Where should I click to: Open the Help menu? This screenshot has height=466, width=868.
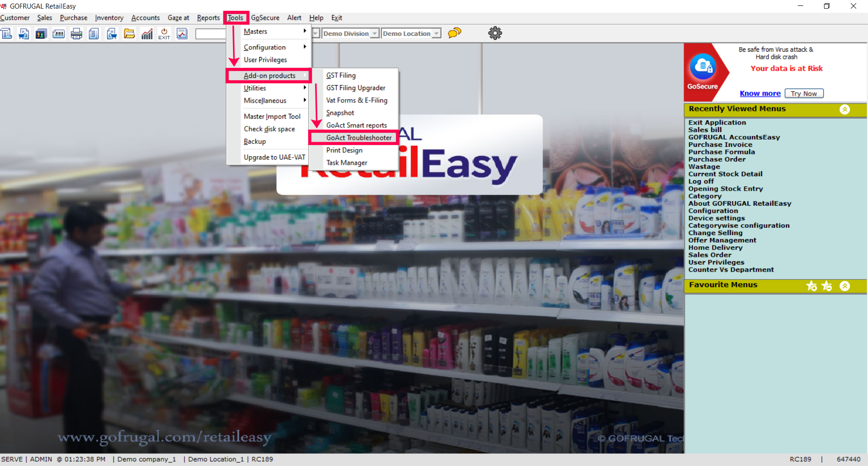click(316, 18)
